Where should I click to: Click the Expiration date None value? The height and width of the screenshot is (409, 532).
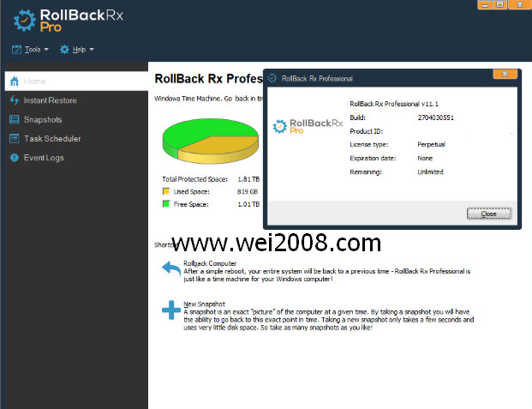pos(425,158)
